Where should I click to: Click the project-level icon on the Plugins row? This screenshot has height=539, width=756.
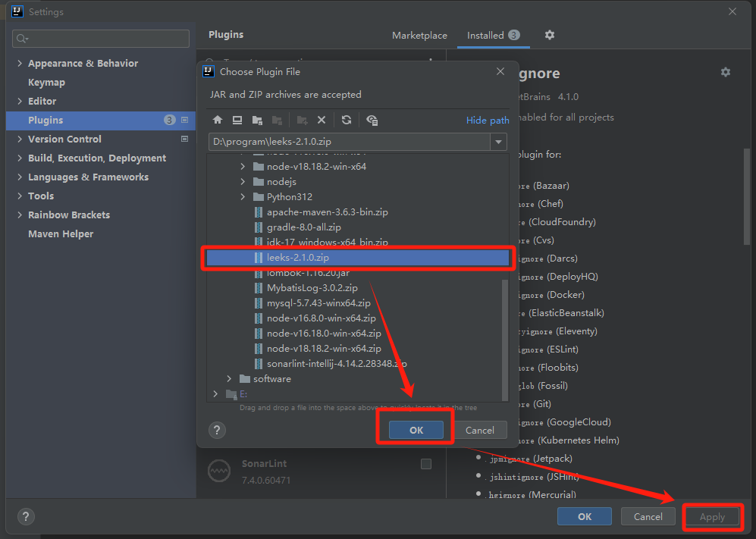pos(185,120)
